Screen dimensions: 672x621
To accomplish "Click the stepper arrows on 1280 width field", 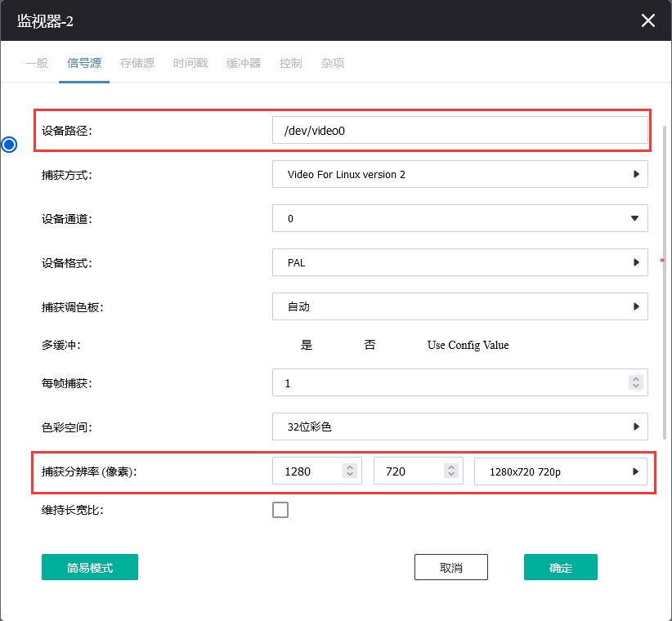I will (349, 471).
